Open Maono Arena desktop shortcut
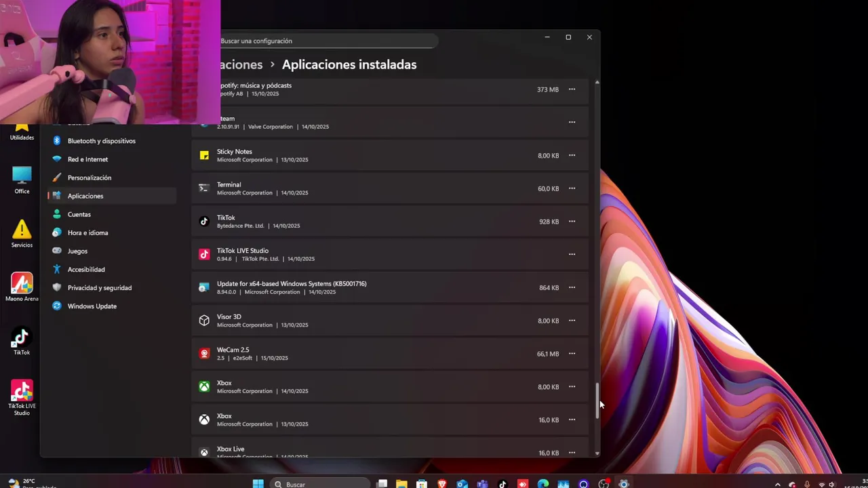The width and height of the screenshot is (868, 488). tap(22, 287)
